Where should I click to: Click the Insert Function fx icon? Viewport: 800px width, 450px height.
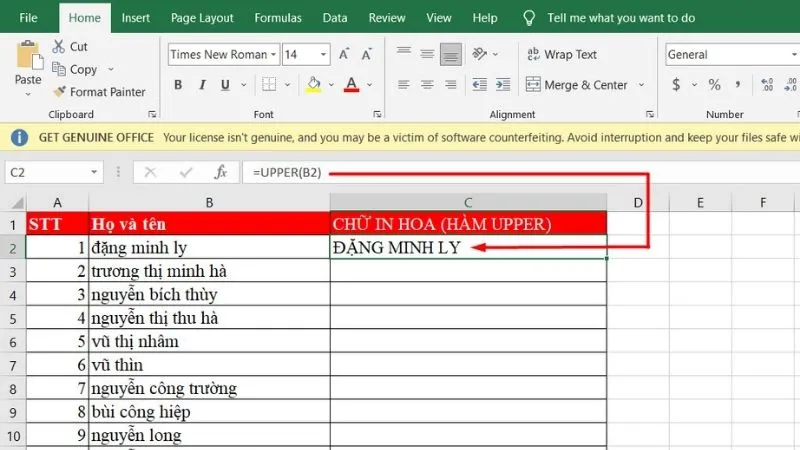tap(221, 172)
